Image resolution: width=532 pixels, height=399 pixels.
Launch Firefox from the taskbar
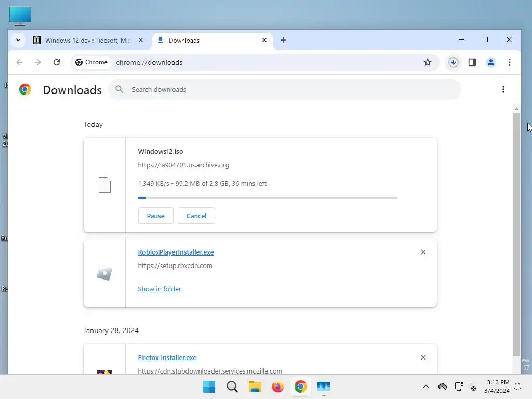(x=277, y=387)
